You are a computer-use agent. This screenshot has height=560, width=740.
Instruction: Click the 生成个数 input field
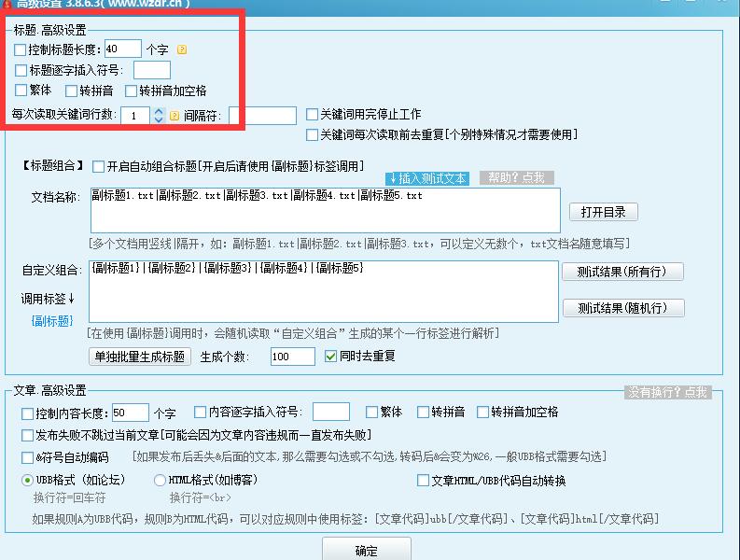(x=293, y=357)
